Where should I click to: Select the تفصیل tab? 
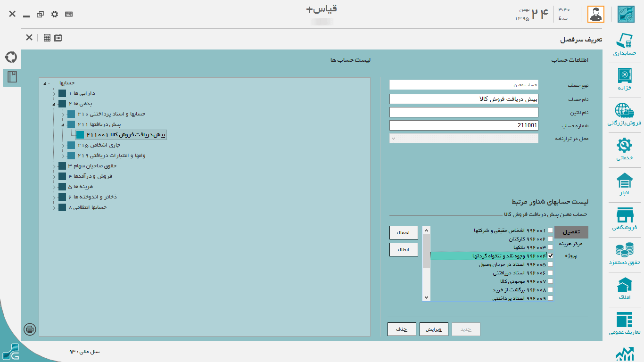pos(571,232)
